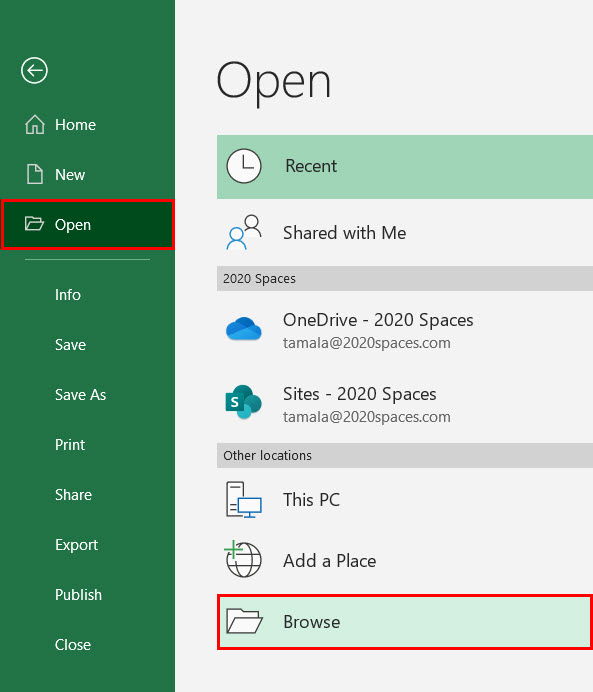Image resolution: width=593 pixels, height=692 pixels.
Task: Click Publish in the sidebar
Action: pos(78,595)
